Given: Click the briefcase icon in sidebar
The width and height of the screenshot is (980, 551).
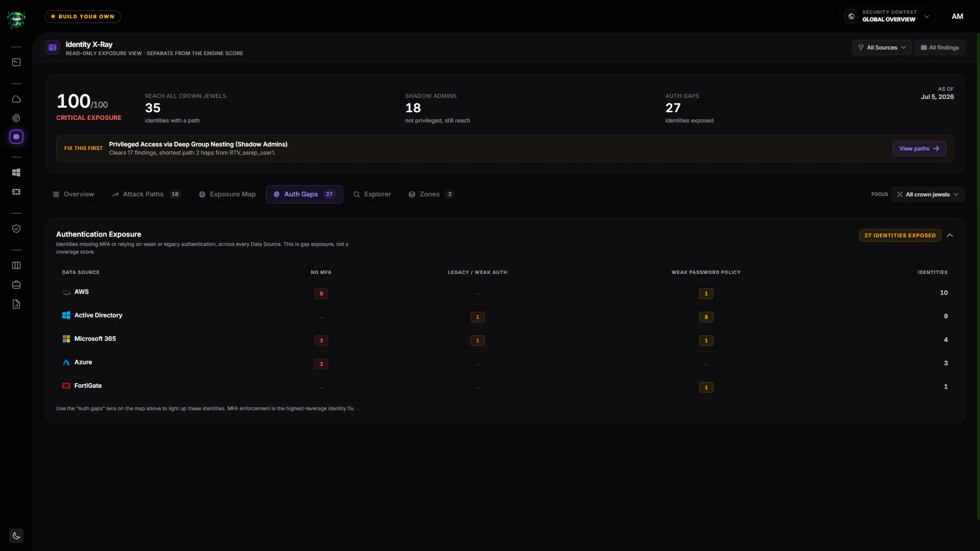Looking at the screenshot, I should pos(16,285).
